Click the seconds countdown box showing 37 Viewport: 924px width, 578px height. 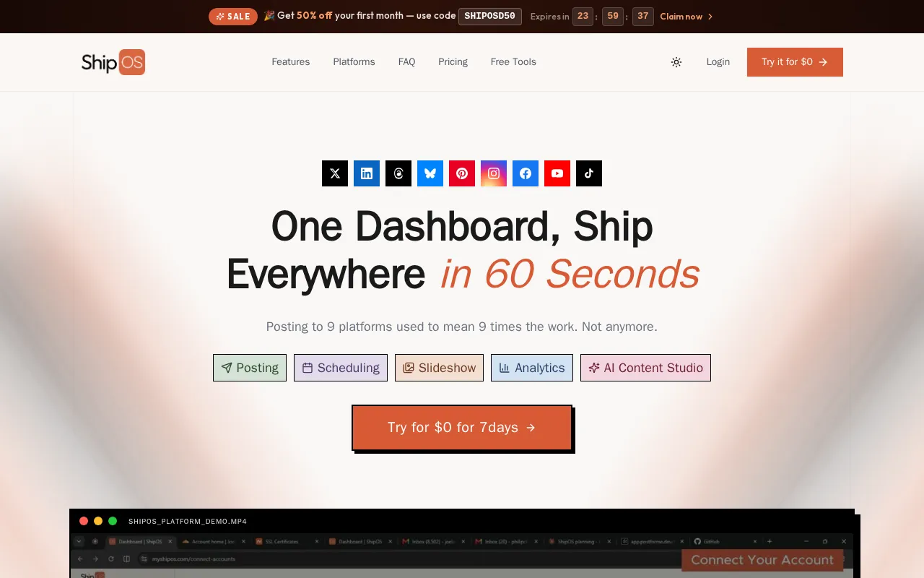[643, 16]
